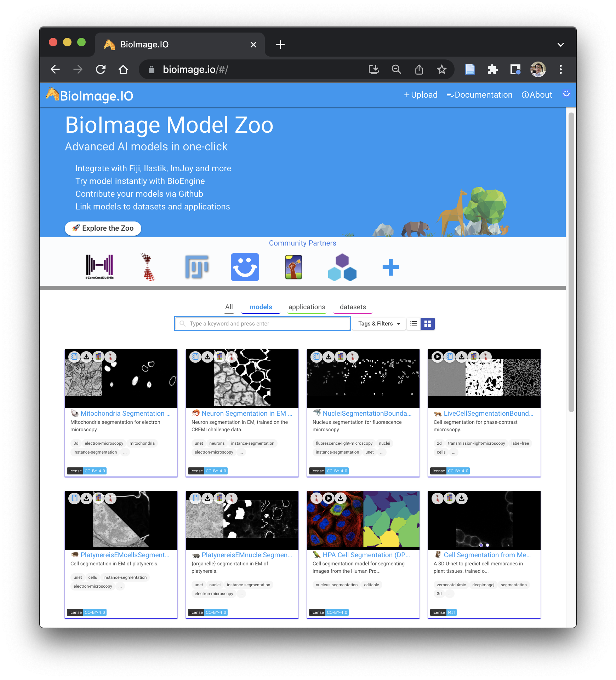The height and width of the screenshot is (680, 616).
Task: Click Explore the Zoo button
Action: tap(103, 228)
